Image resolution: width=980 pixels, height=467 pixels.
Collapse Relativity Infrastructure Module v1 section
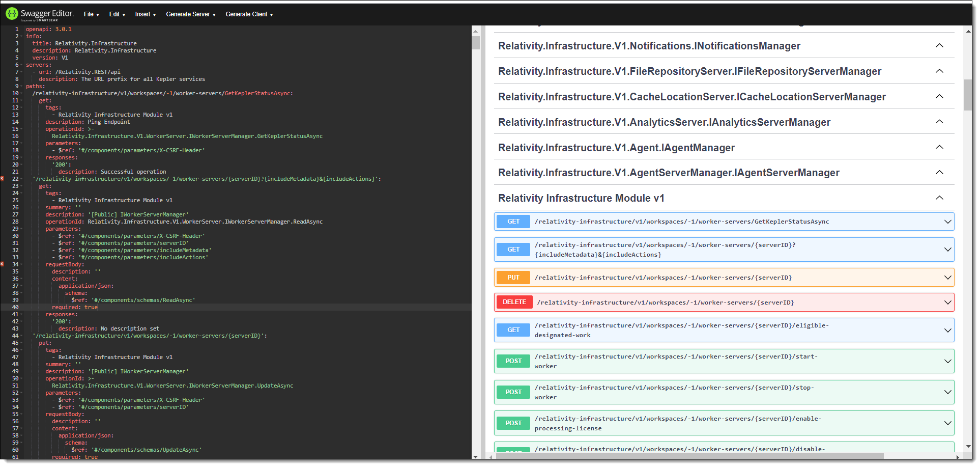(x=939, y=198)
